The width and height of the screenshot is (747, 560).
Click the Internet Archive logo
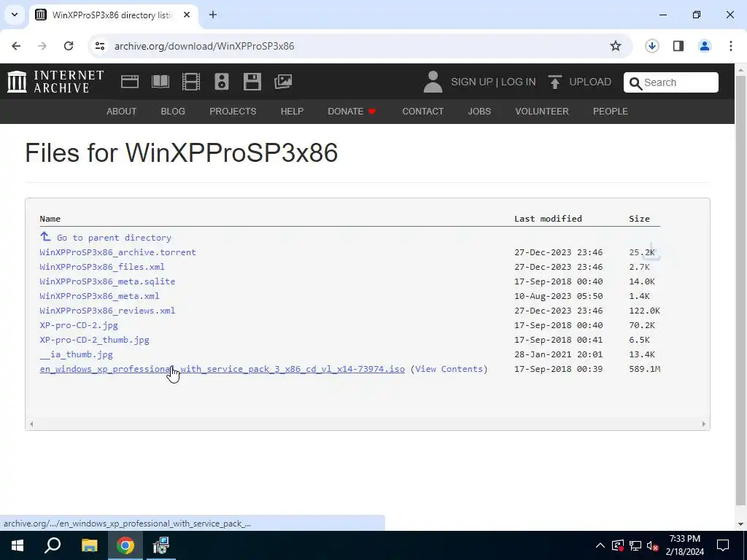click(x=55, y=82)
